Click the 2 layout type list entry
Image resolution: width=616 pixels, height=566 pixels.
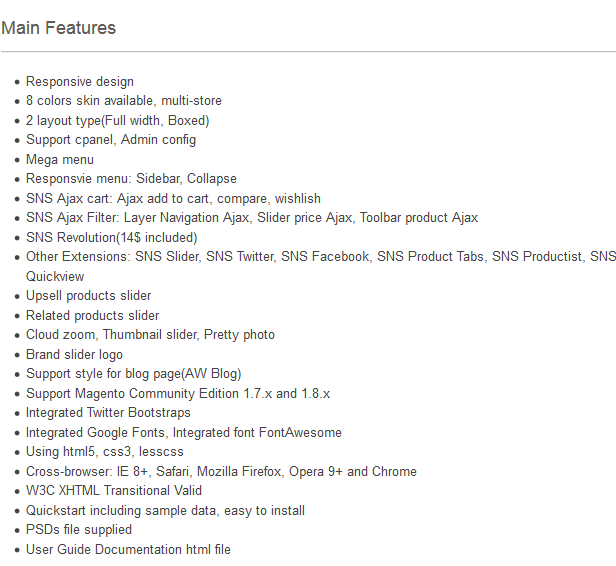click(117, 121)
